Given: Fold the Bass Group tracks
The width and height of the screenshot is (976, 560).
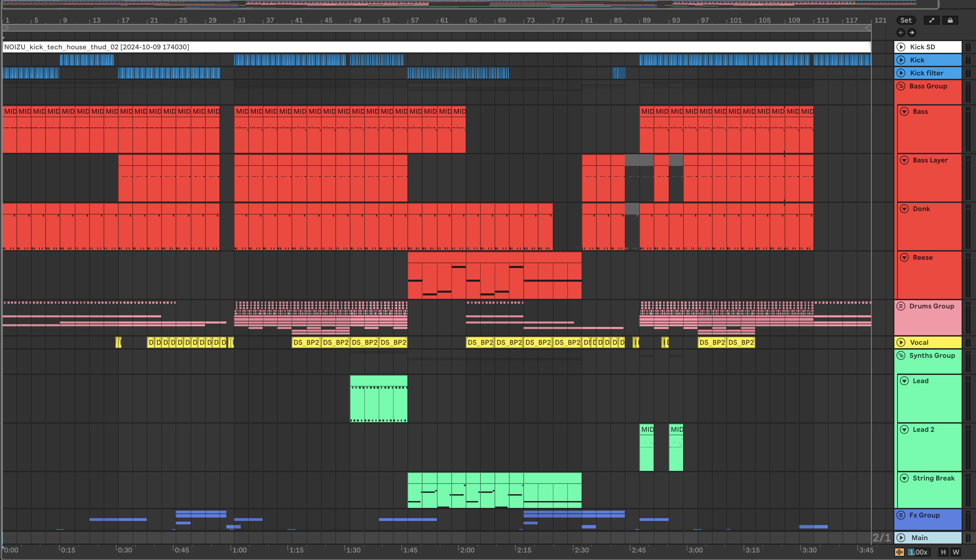Looking at the screenshot, I should pyautogui.click(x=901, y=86).
